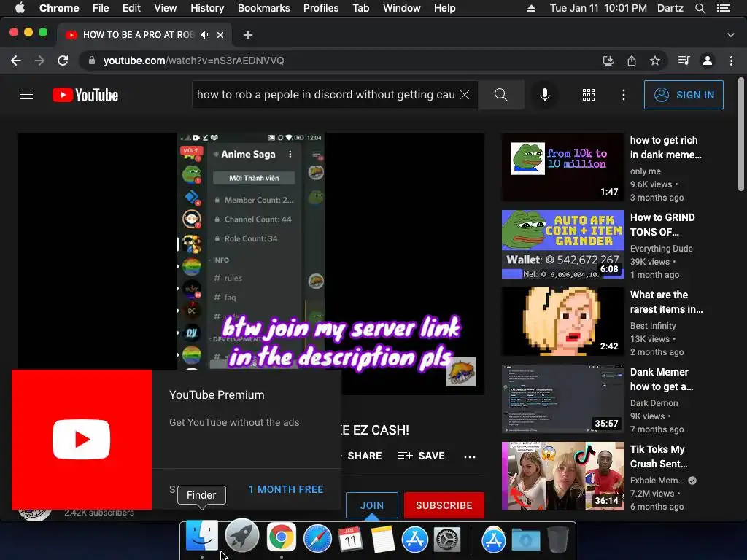Expand the tab search chevron
This screenshot has height=560, width=747.
[x=731, y=35]
